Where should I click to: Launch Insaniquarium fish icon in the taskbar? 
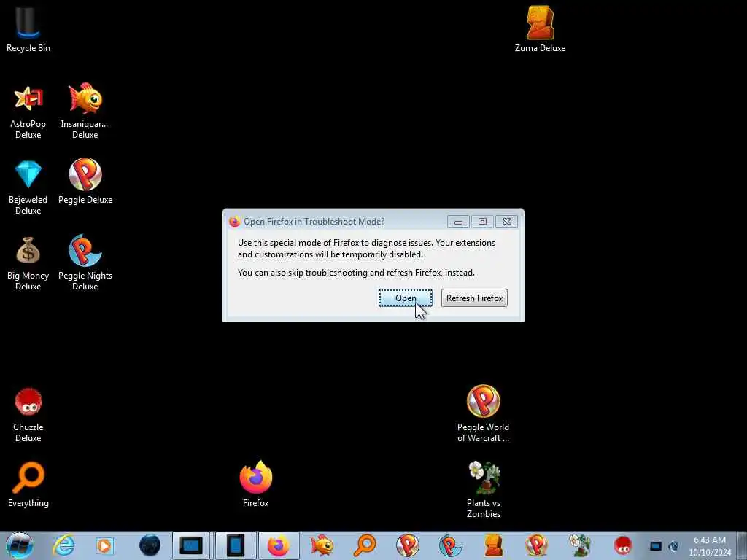click(x=322, y=545)
